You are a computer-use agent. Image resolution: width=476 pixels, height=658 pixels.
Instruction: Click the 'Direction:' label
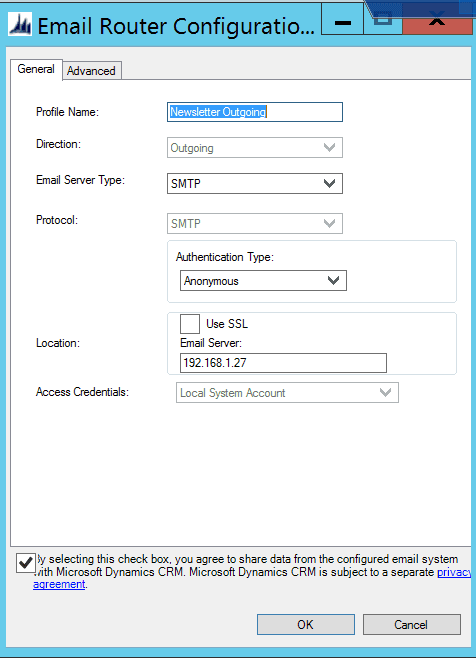(x=58, y=144)
